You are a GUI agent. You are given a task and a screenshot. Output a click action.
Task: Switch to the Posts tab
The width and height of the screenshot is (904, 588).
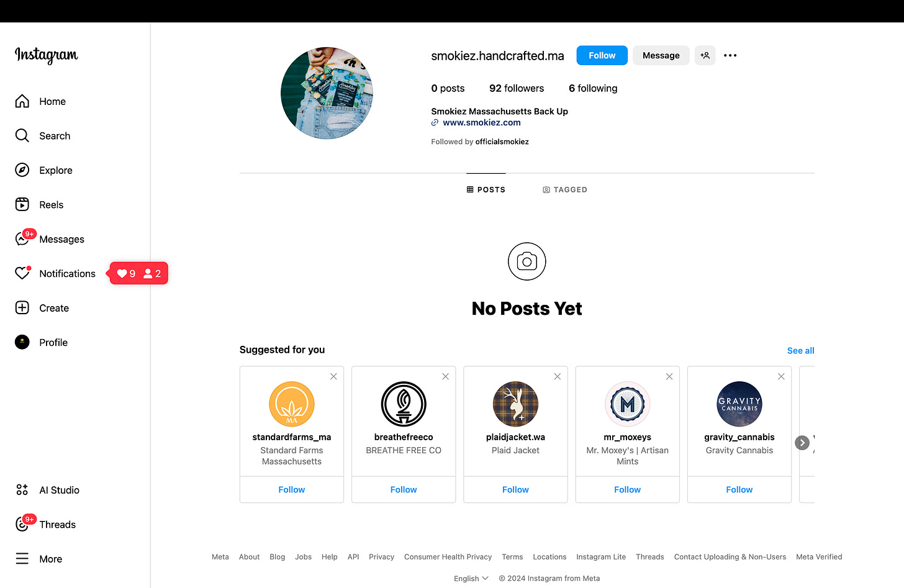point(486,189)
